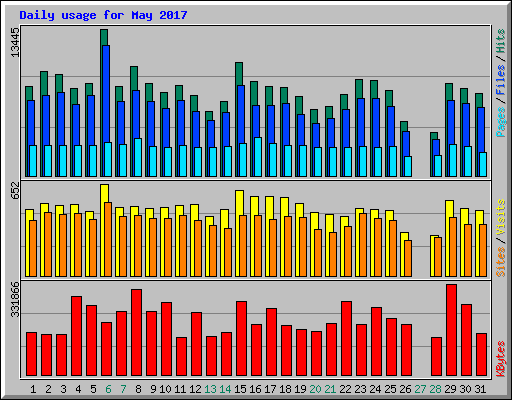The height and width of the screenshot is (400, 512).
Task: Click green day 21 axis label
Action: (x=330, y=389)
